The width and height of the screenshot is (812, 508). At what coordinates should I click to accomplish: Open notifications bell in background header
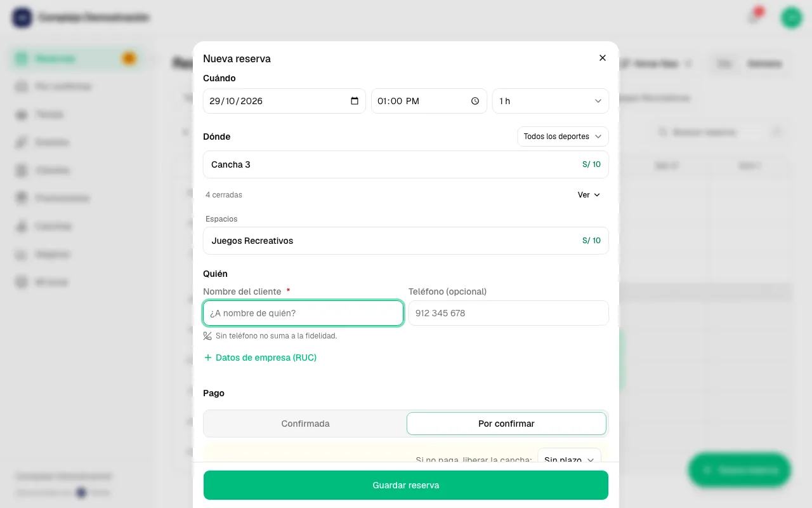(755, 17)
